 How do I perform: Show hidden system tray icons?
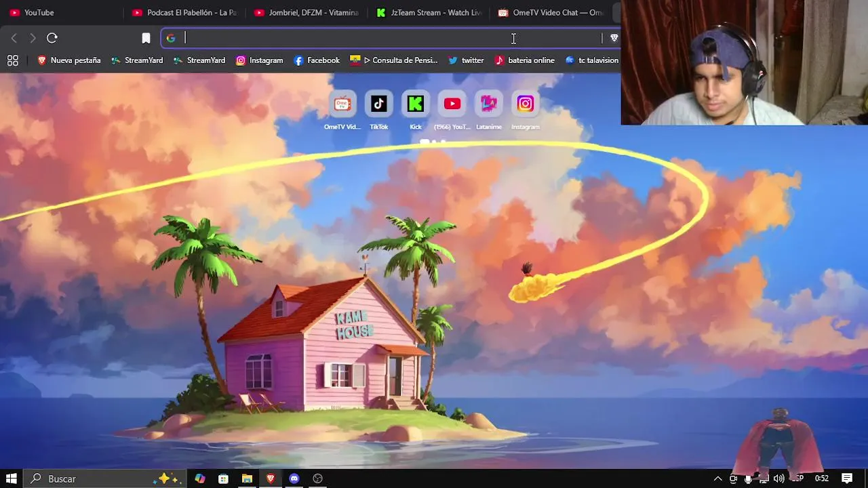(x=718, y=479)
